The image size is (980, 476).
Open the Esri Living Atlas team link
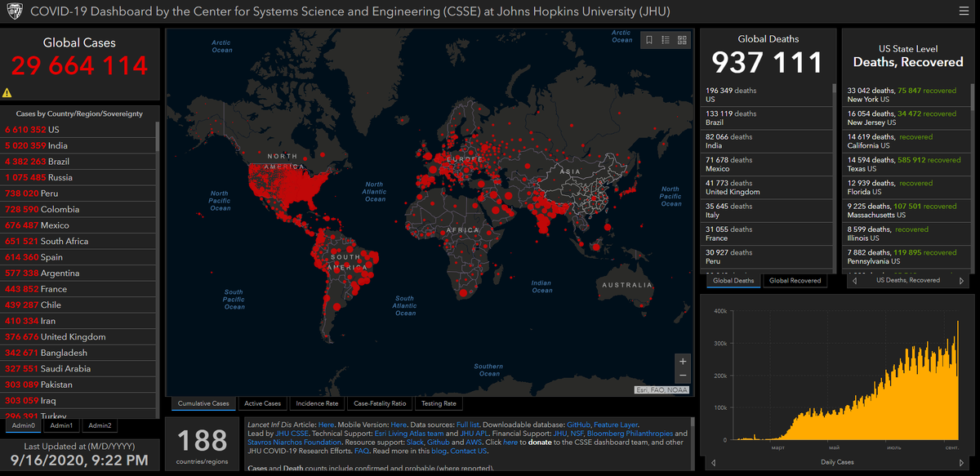[411, 434]
